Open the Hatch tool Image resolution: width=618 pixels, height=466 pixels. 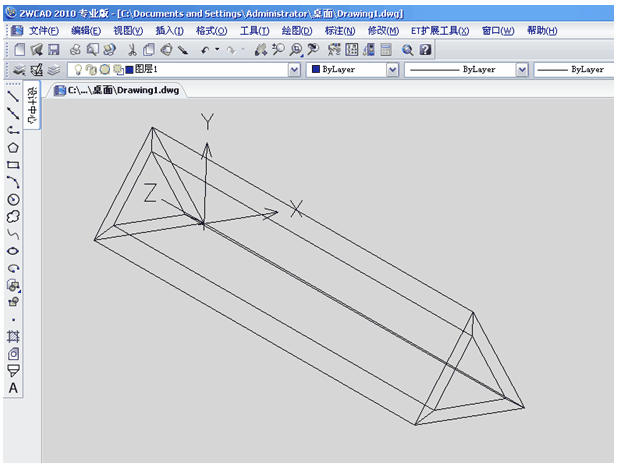[x=13, y=336]
